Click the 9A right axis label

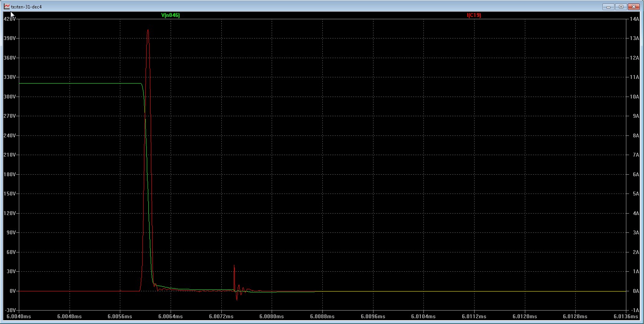point(636,116)
